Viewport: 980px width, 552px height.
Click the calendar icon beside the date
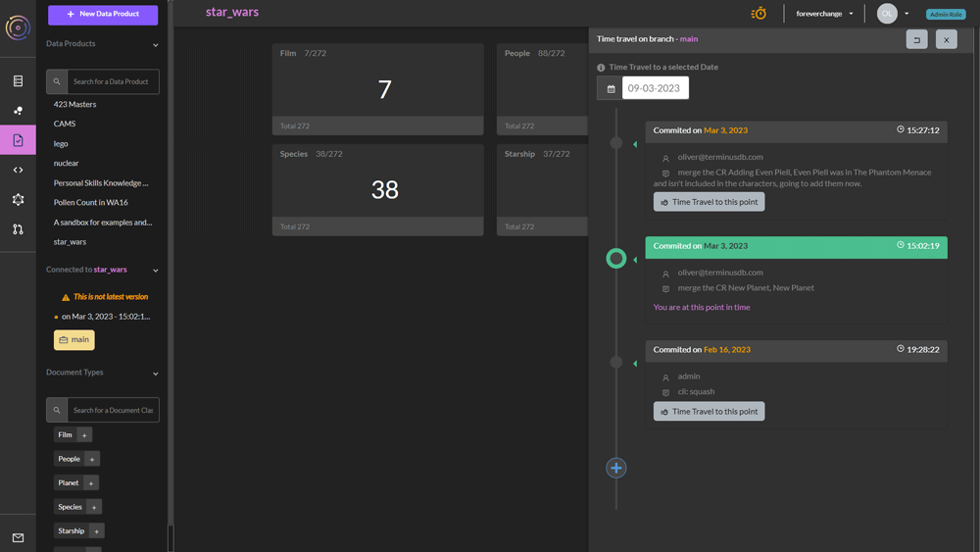tap(611, 88)
